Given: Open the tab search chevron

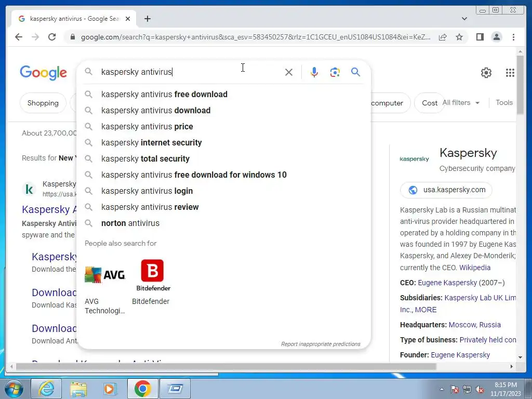Looking at the screenshot, I should (464, 19).
